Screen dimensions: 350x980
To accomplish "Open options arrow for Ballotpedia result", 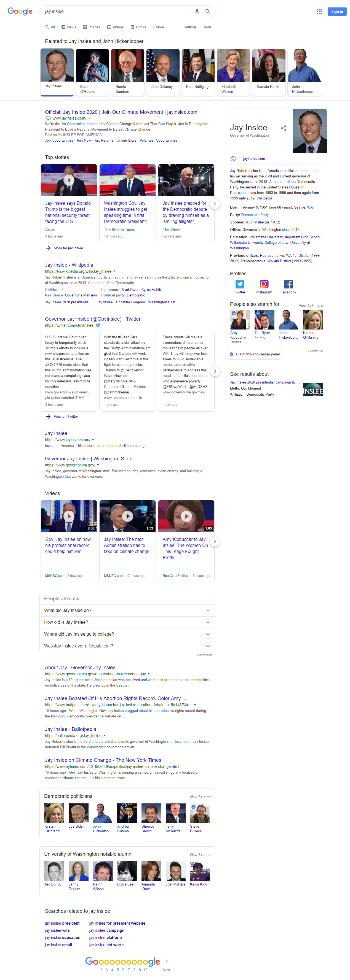I will coord(104,736).
